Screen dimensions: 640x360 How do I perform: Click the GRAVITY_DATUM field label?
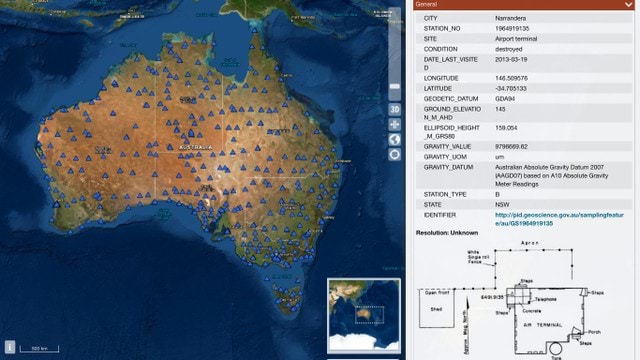click(x=448, y=167)
